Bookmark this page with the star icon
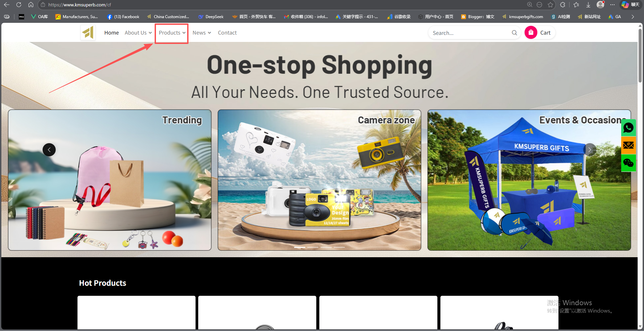Screen dimensions: 644x331 (550, 5)
